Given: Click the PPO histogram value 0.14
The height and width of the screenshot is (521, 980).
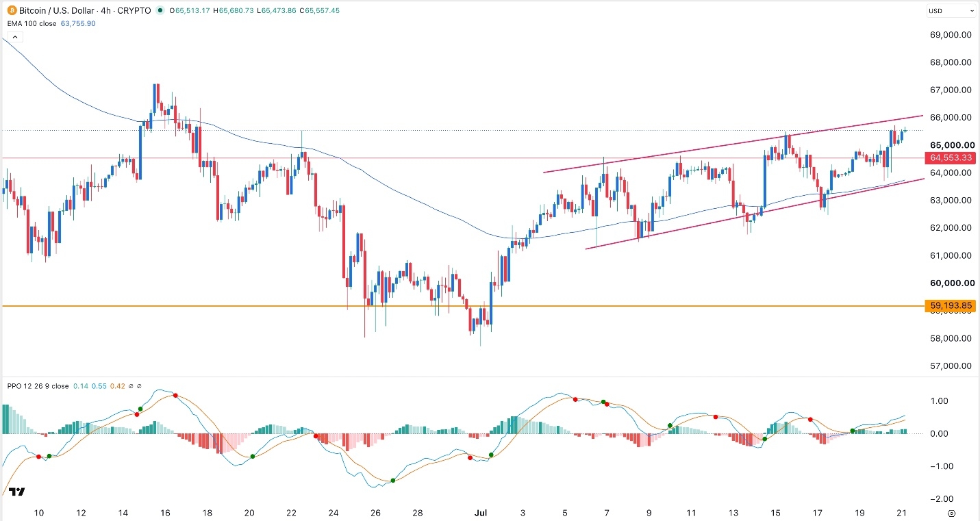Looking at the screenshot, I should pyautogui.click(x=80, y=386).
